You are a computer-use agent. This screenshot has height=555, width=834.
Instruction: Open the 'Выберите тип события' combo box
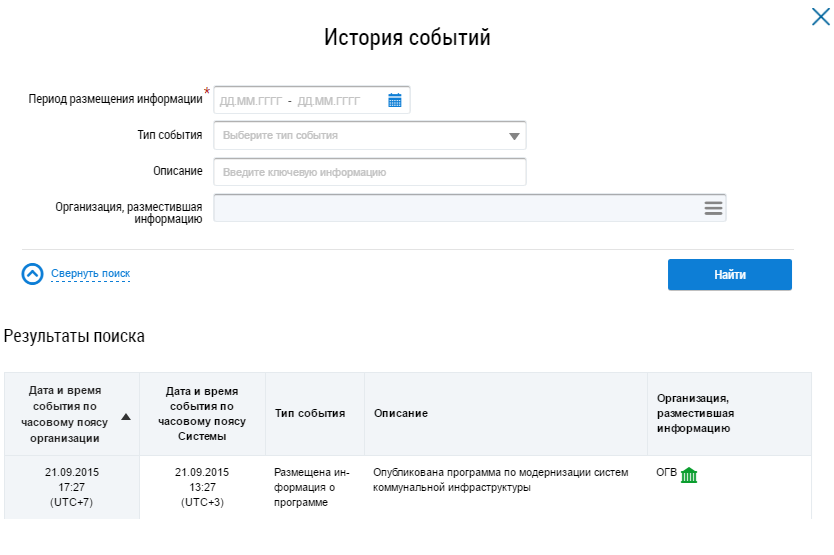click(360, 135)
